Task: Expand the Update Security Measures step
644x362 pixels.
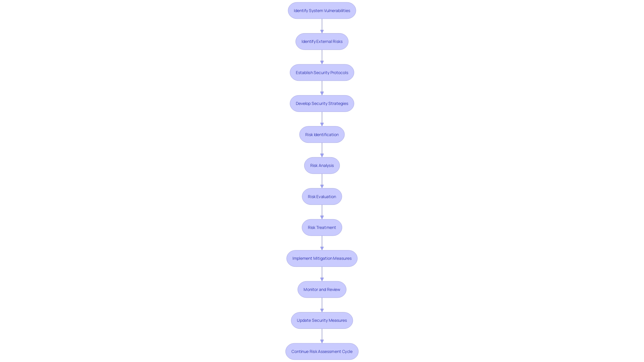Action: click(x=322, y=320)
